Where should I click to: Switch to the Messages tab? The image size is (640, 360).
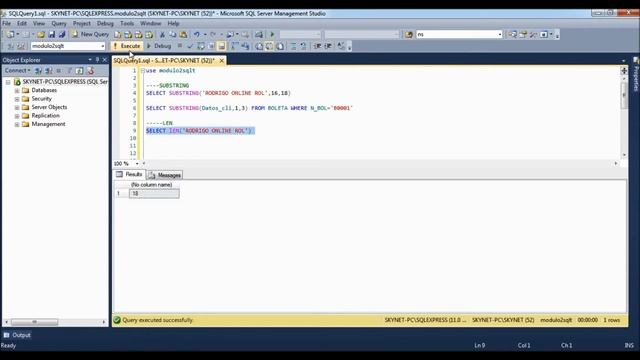pyautogui.click(x=165, y=175)
